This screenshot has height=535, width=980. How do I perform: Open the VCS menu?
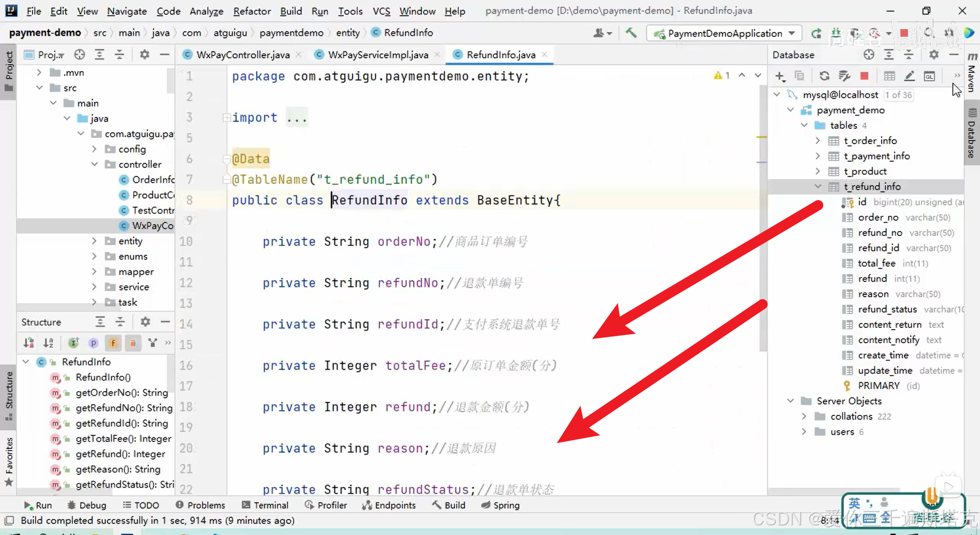pos(381,11)
